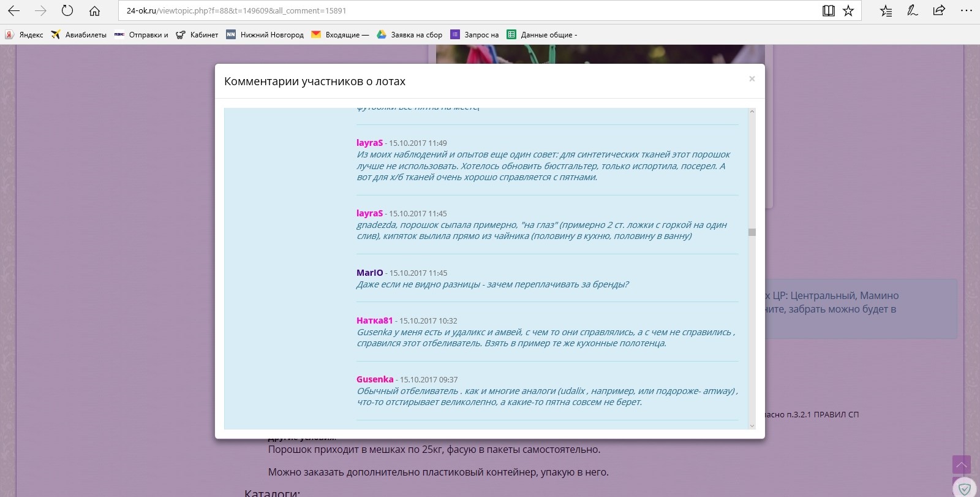Open MarIO user profile

(x=370, y=273)
